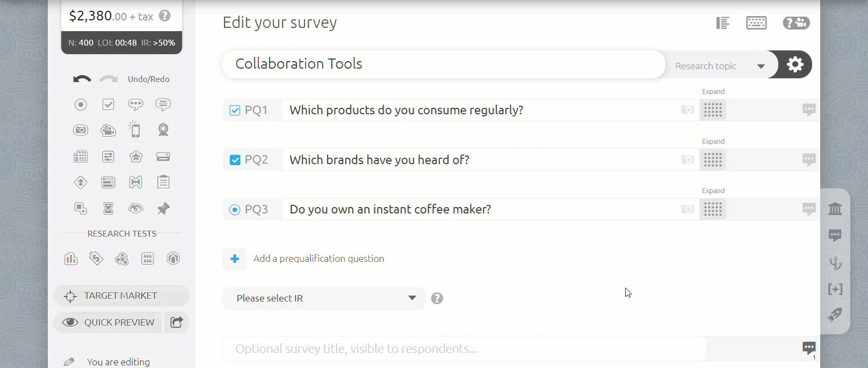This screenshot has height=368, width=868.
Task: Click the rocket launch icon
Action: pyautogui.click(x=835, y=314)
